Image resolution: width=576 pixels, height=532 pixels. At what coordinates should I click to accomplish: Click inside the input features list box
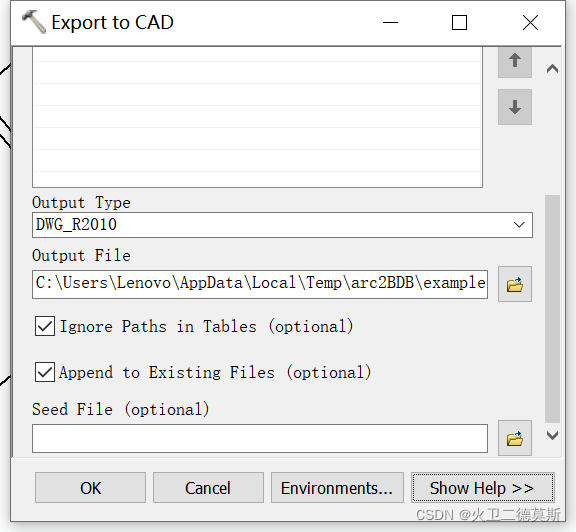pos(257,117)
